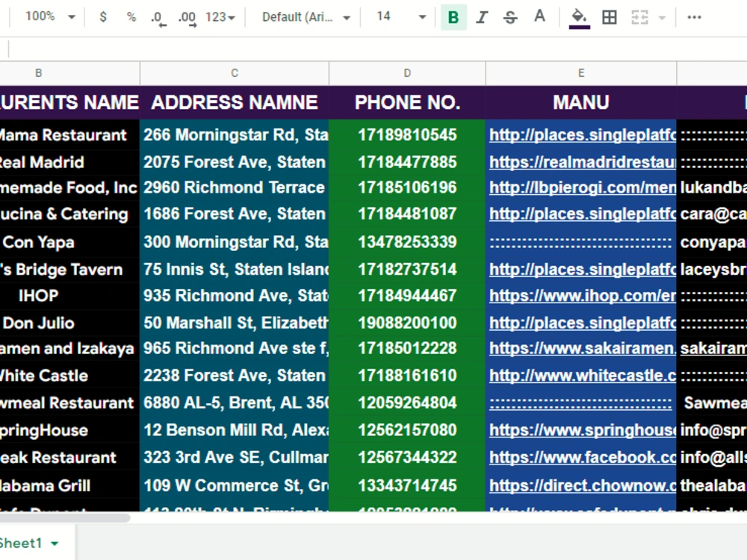Format selection as currency
Screen dimensions: 747x560
(103, 17)
